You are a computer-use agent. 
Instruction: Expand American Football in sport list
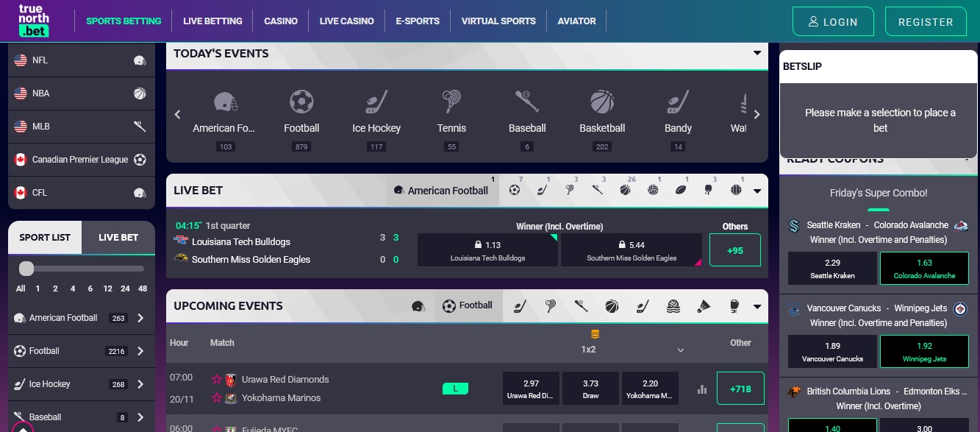pyautogui.click(x=140, y=318)
